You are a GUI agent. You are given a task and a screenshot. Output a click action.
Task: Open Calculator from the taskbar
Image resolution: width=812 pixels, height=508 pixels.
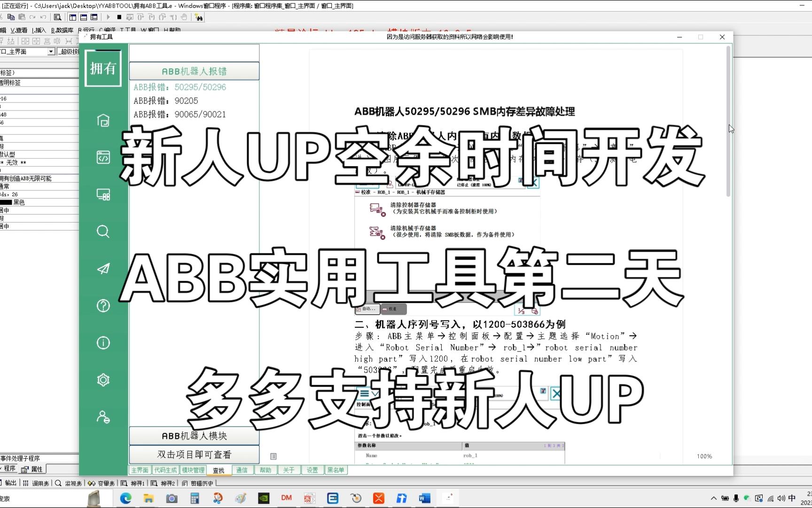(195, 498)
